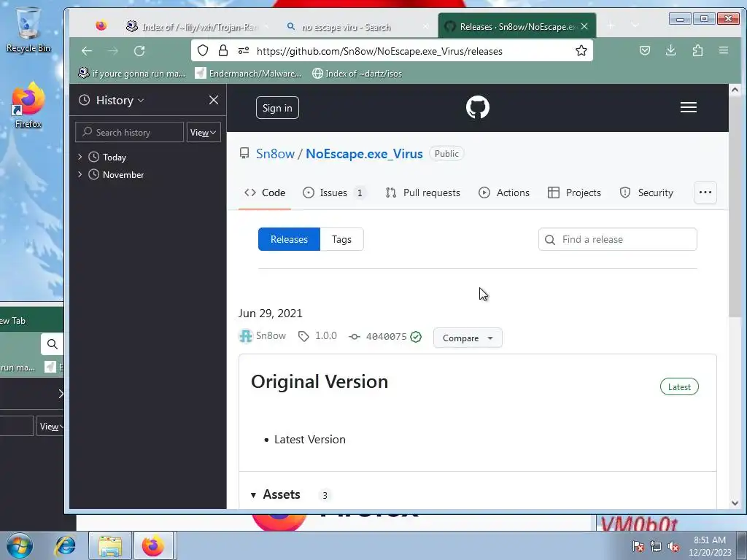
Task: Launch Internet Explorer from the taskbar
Action: pyautogui.click(x=65, y=545)
